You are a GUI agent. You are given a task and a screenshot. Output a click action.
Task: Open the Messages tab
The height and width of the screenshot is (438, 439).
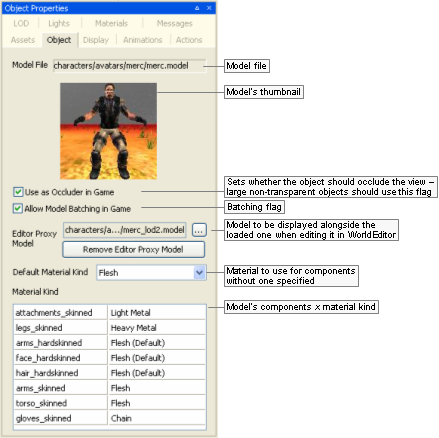pyautogui.click(x=175, y=24)
